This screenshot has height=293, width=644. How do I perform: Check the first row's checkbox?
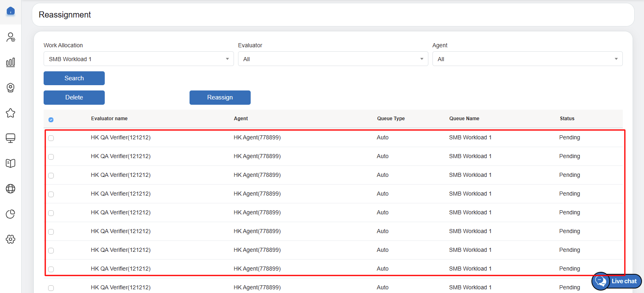point(51,138)
